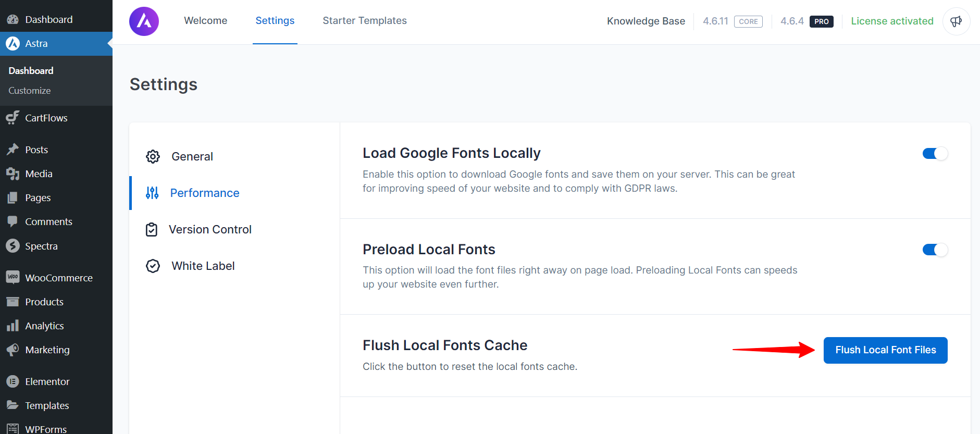980x434 pixels.
Task: Click the Spectra icon
Action: 13,246
